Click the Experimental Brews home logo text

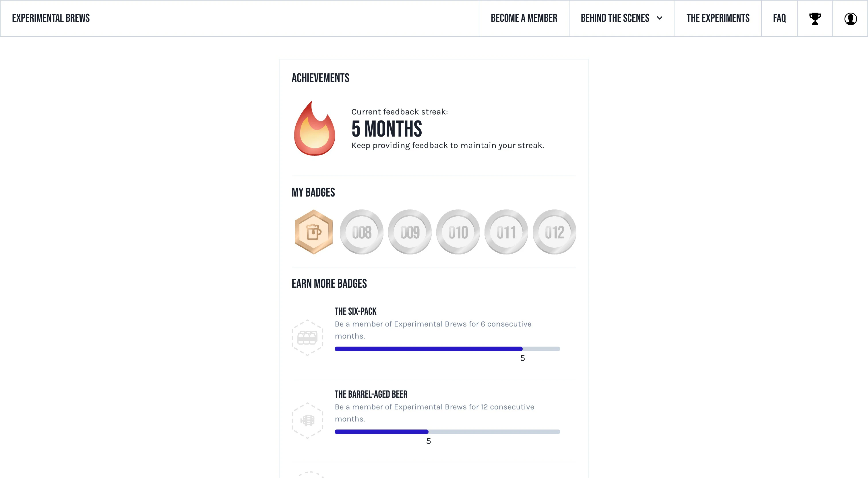click(51, 18)
